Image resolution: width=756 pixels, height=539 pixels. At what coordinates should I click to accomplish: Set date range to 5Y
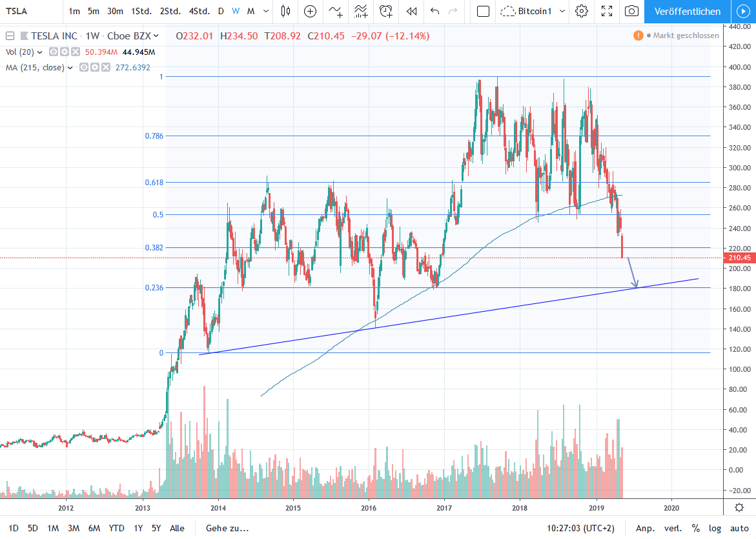point(156,528)
